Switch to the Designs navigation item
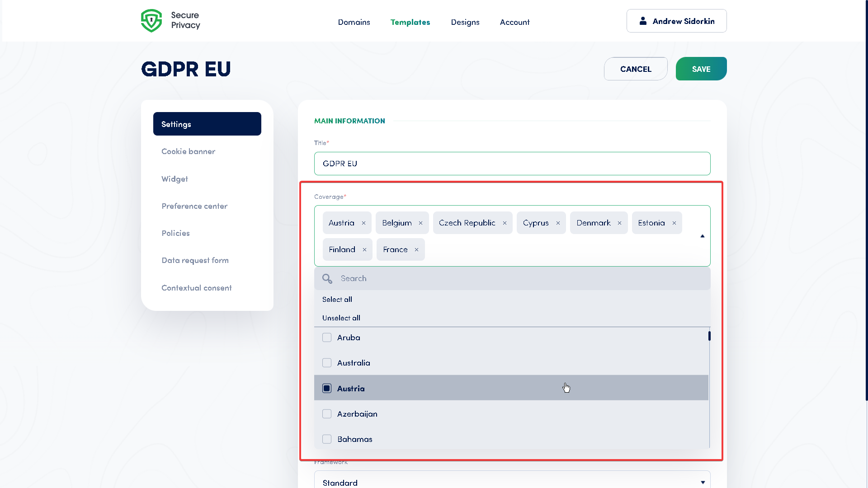The height and width of the screenshot is (488, 868). coord(465,22)
